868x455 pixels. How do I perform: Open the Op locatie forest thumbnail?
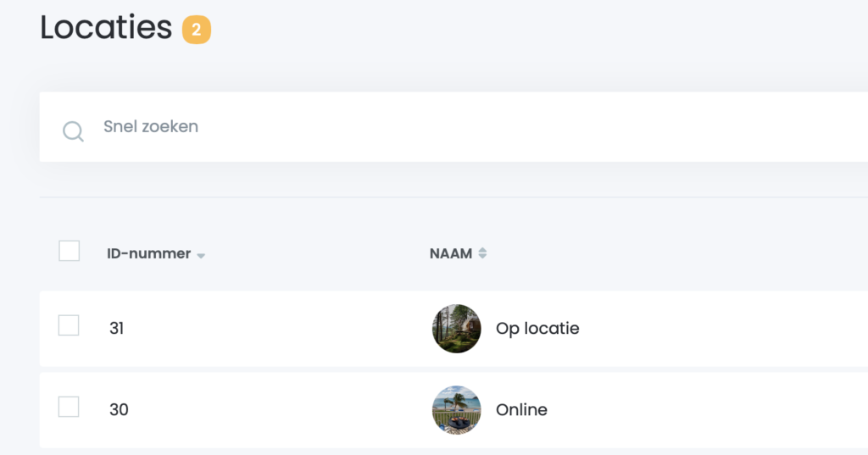point(457,329)
